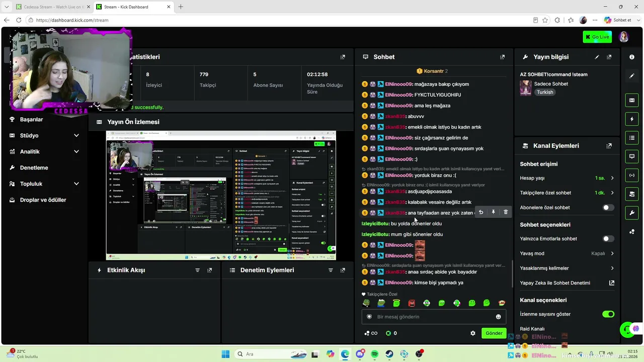Open Yasaklanmış kelimeler settings

tap(567, 268)
